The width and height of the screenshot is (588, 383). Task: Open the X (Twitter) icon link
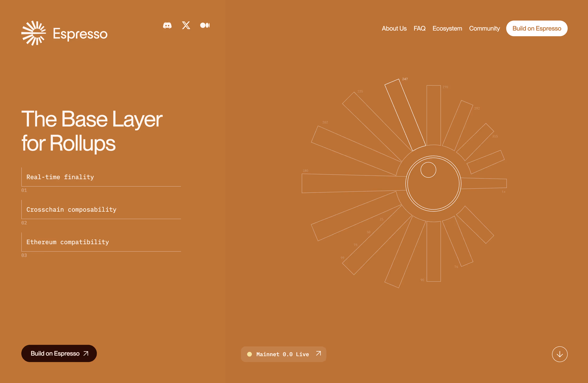tap(186, 25)
